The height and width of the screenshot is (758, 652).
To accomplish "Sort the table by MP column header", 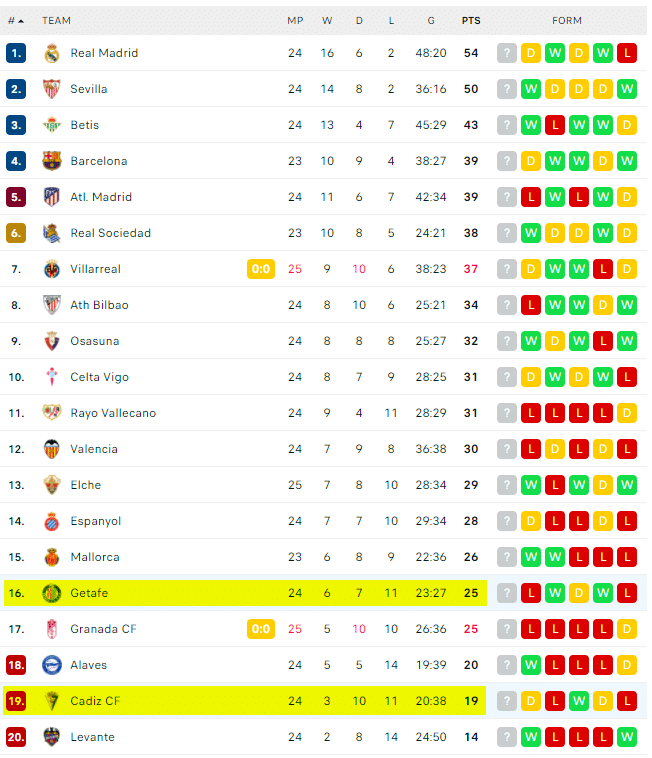I will pyautogui.click(x=295, y=21).
